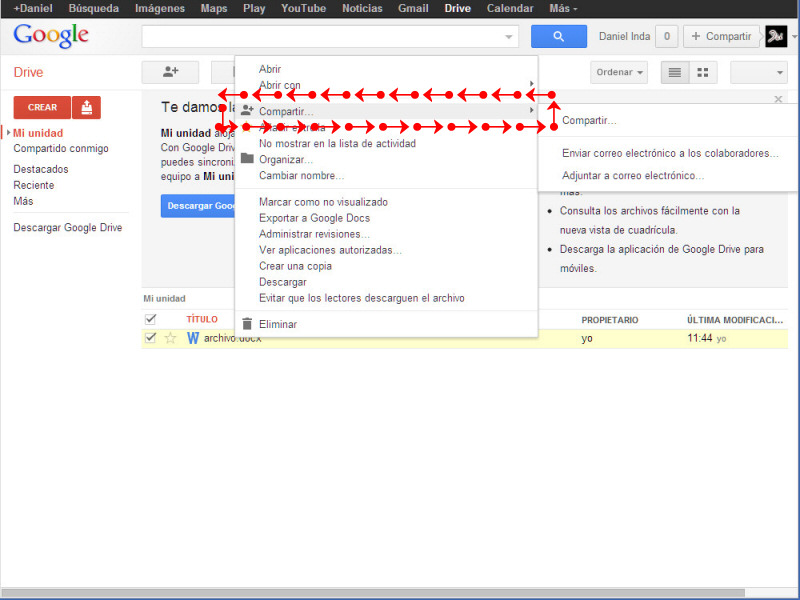The width and height of the screenshot is (800, 600).
Task: Click the profile avatar picture
Action: [x=776, y=36]
